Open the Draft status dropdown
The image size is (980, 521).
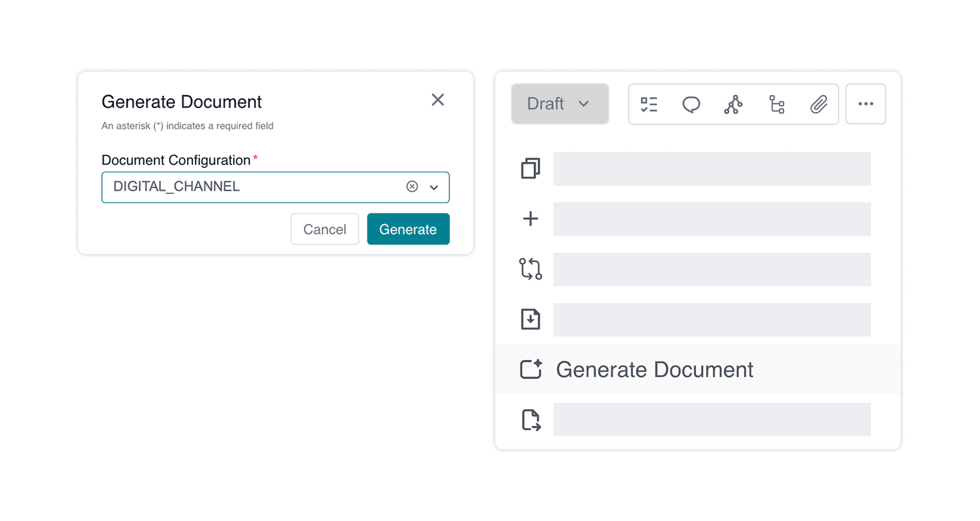click(560, 104)
